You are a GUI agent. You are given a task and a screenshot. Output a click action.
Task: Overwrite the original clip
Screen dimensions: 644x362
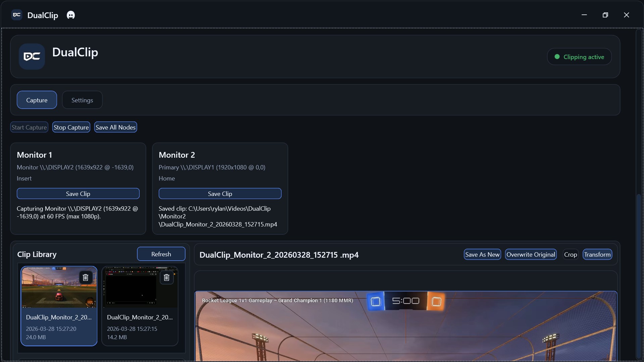531,254
